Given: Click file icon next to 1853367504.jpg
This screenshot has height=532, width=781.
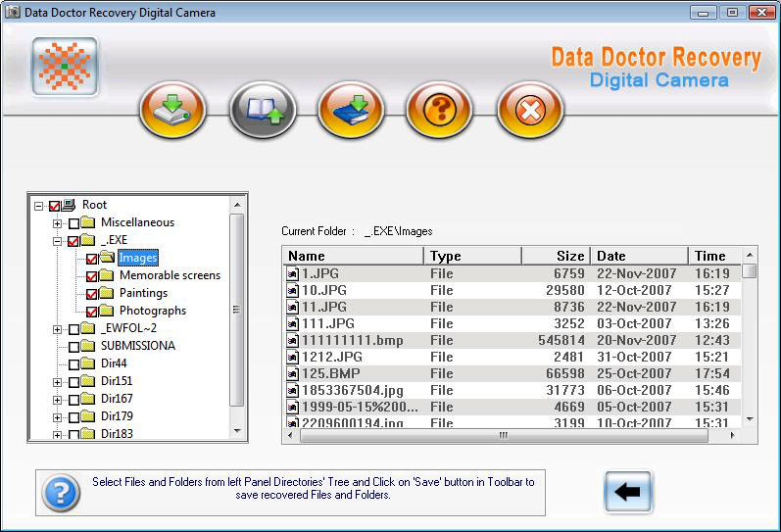Looking at the screenshot, I should 293,390.
